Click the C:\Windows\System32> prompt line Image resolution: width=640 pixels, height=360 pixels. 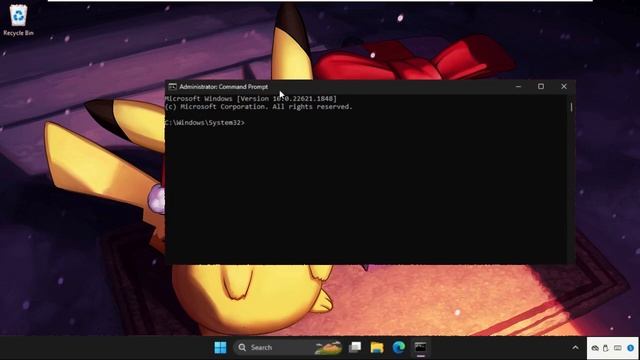coord(205,122)
